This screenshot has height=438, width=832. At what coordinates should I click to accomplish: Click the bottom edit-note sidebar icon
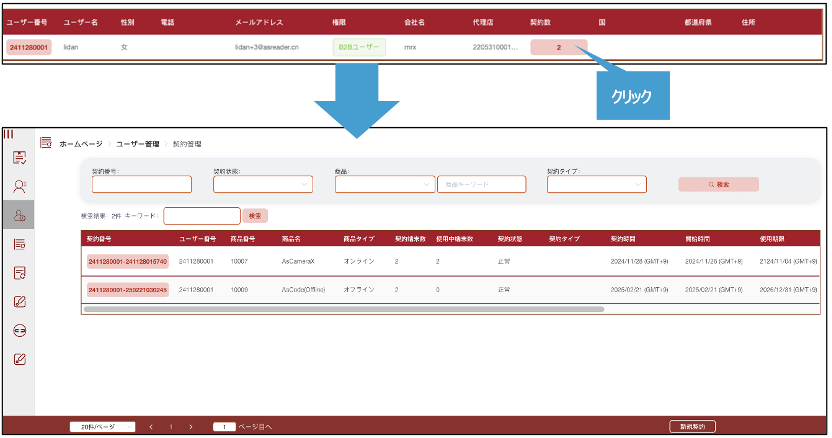(18, 359)
